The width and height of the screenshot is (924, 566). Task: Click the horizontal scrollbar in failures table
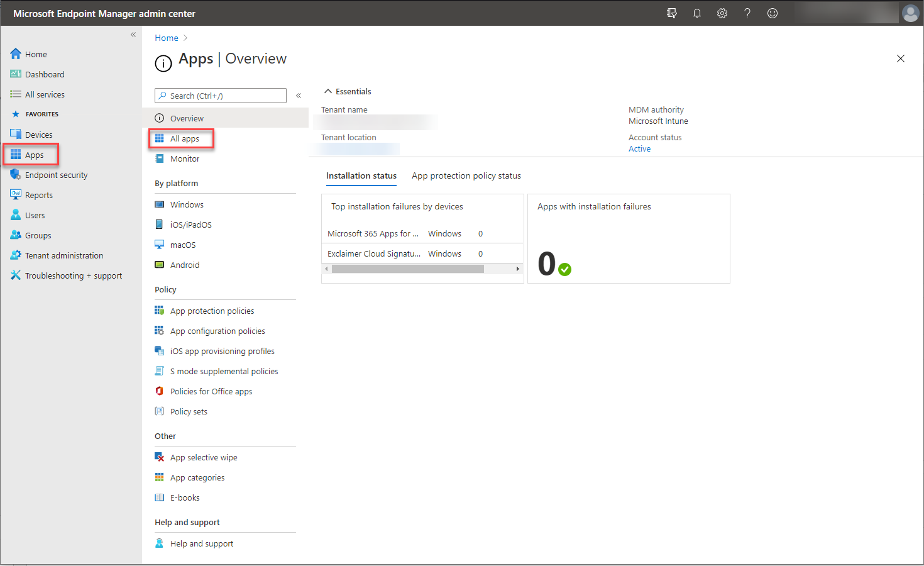click(x=407, y=269)
